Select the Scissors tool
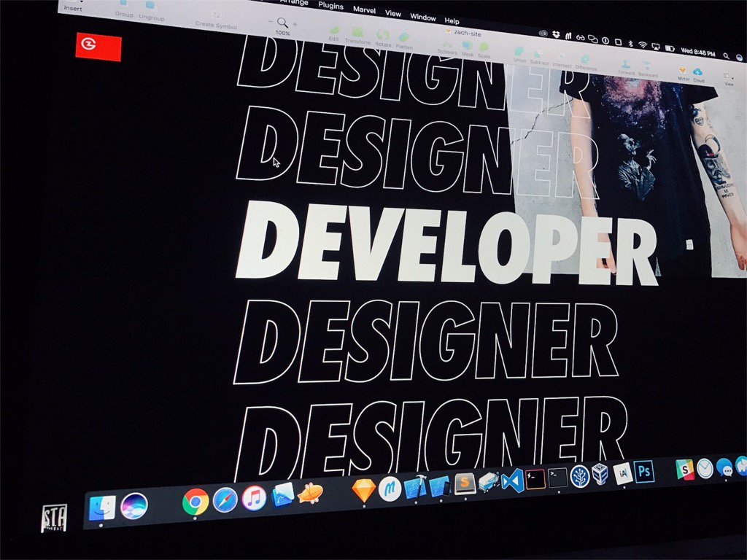 [447, 47]
